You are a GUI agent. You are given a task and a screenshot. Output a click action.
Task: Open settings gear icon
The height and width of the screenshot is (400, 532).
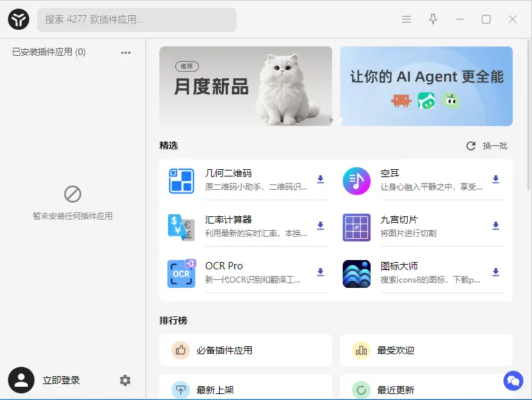pos(126,380)
